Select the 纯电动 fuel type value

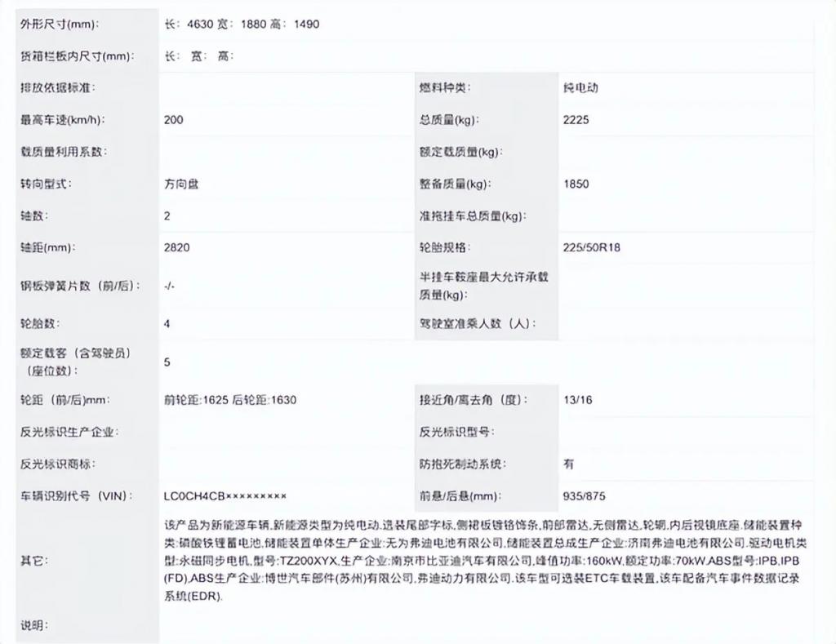click(580, 88)
